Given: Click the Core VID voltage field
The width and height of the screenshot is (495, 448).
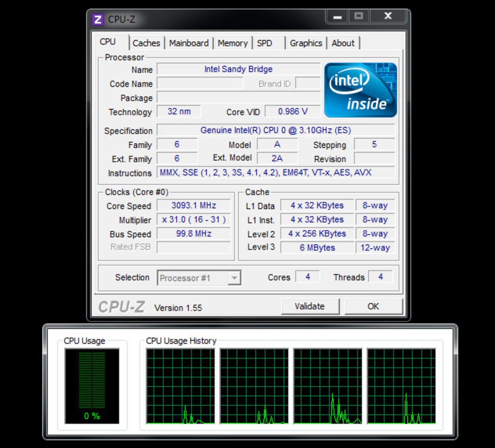Looking at the screenshot, I should (x=293, y=111).
